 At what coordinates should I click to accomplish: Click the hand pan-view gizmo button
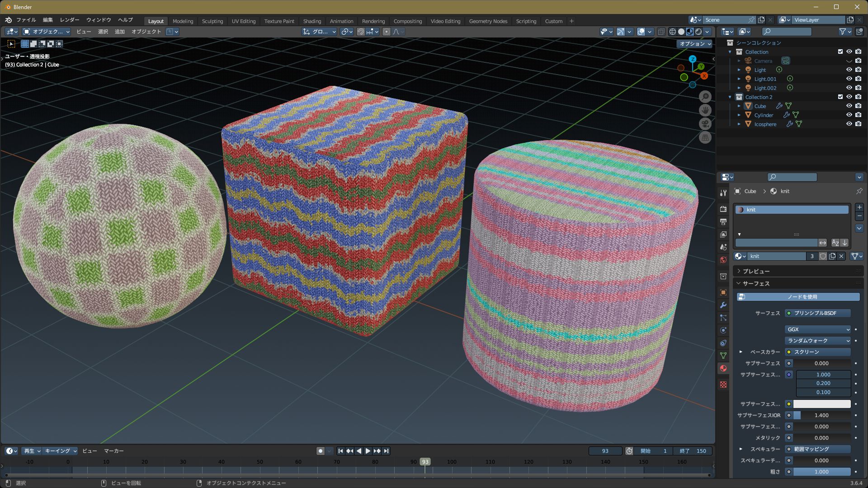coord(705,110)
